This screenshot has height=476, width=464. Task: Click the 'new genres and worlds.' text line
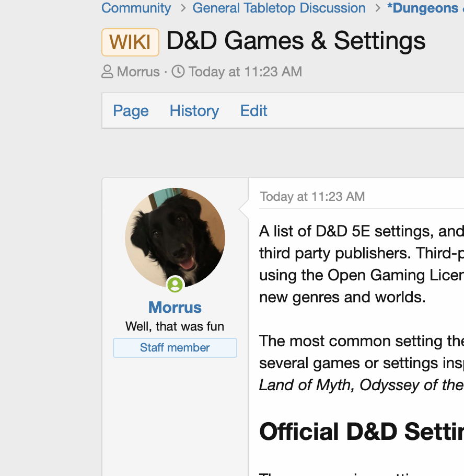pos(342,297)
